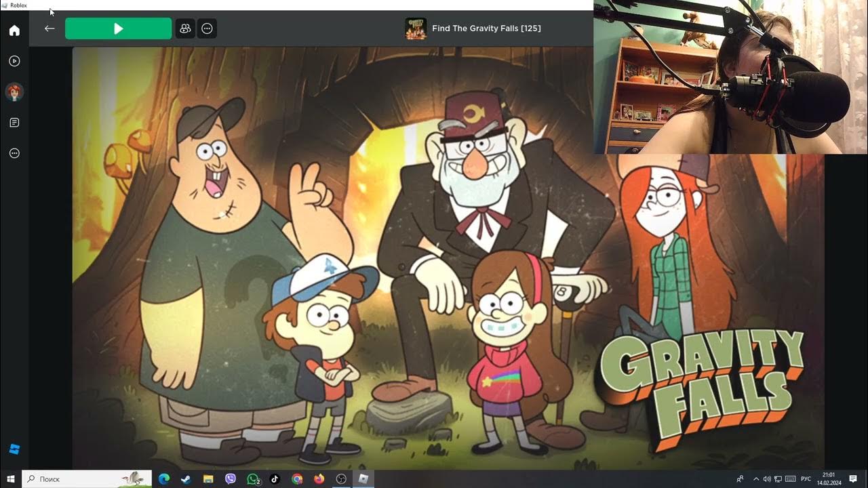Open the avatar profile icon in sidebar
The width and height of the screenshot is (868, 488).
tap(14, 91)
